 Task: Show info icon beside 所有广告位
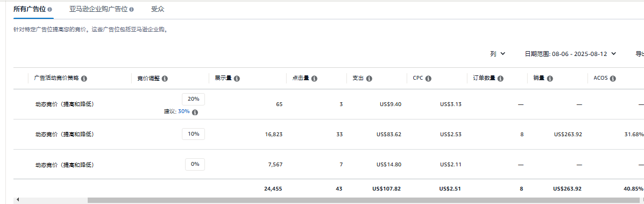click(49, 9)
